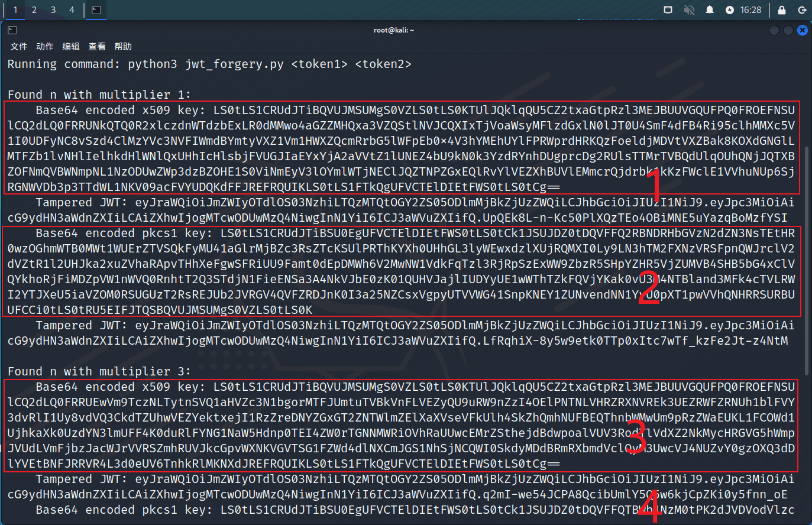Open the 帮助 menu
812x525 pixels.
click(123, 47)
